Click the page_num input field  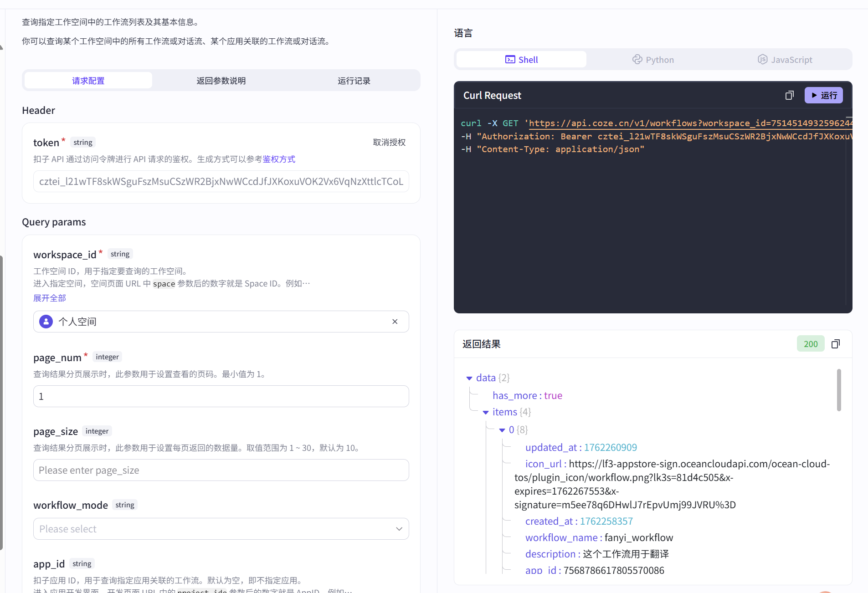[x=221, y=396]
